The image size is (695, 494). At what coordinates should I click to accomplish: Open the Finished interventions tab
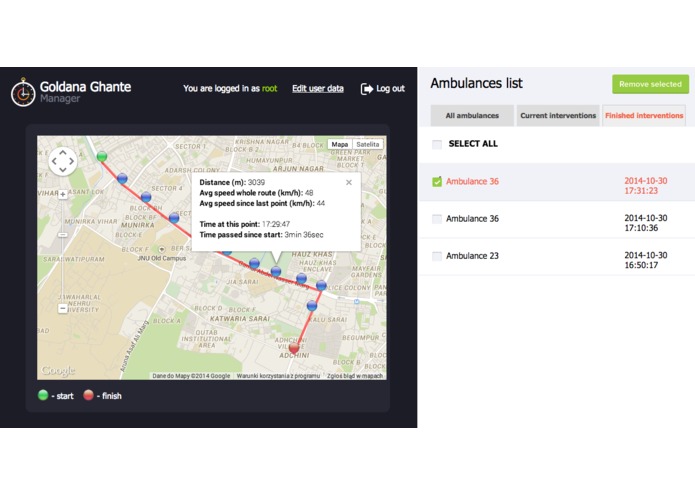(644, 116)
